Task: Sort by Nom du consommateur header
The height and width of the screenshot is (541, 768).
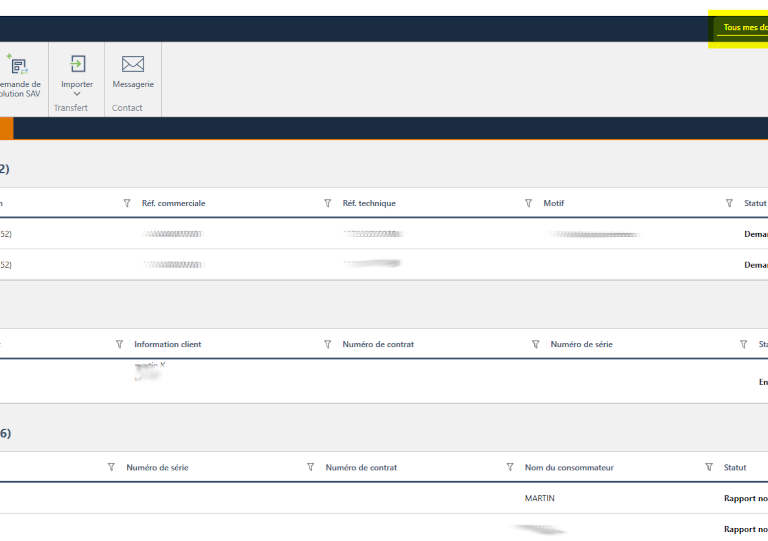Action: (x=569, y=467)
